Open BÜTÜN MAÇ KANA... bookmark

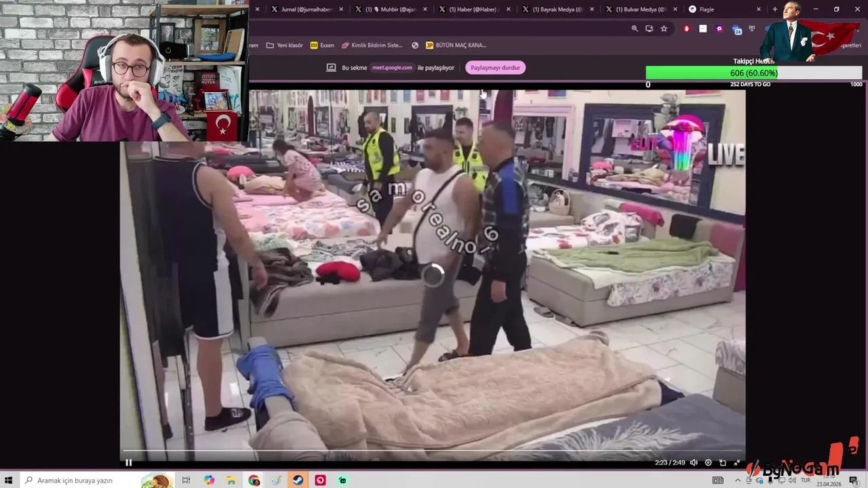click(456, 45)
